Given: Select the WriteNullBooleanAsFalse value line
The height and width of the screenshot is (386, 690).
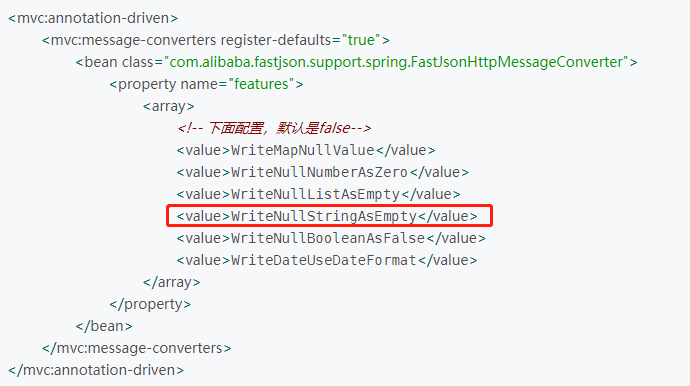Looking at the screenshot, I should 331,238.
